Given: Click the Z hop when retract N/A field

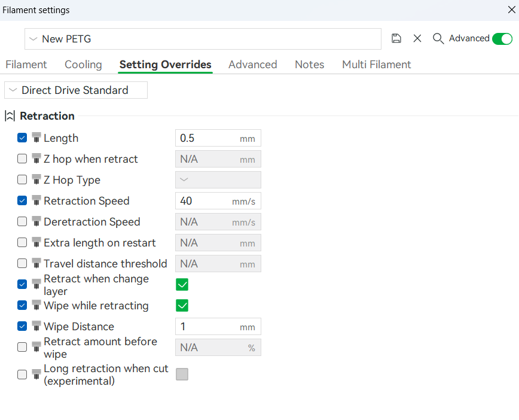Looking at the screenshot, I should (218, 159).
